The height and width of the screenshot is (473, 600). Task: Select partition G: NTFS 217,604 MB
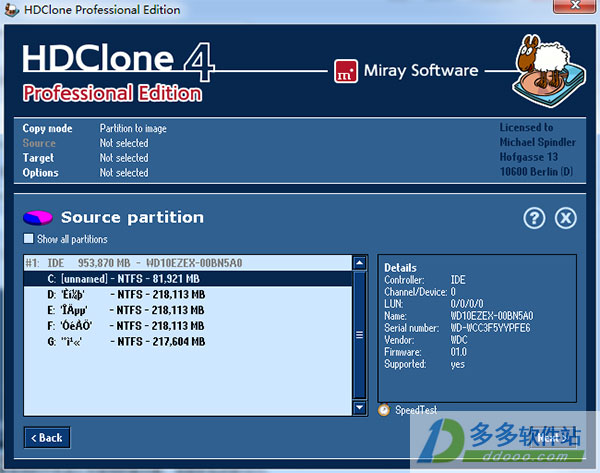(188, 341)
